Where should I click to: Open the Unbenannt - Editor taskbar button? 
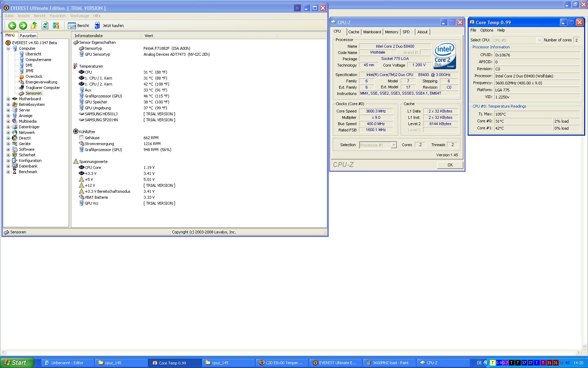68,363
